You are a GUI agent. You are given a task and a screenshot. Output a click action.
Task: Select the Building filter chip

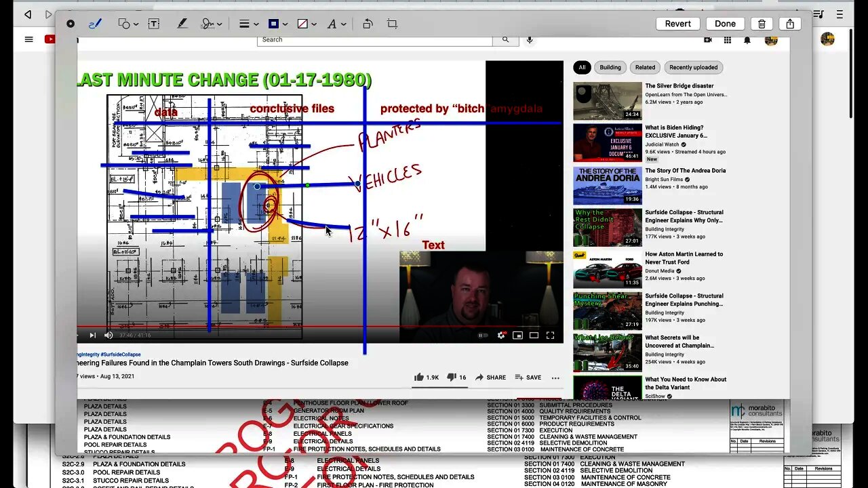(610, 67)
